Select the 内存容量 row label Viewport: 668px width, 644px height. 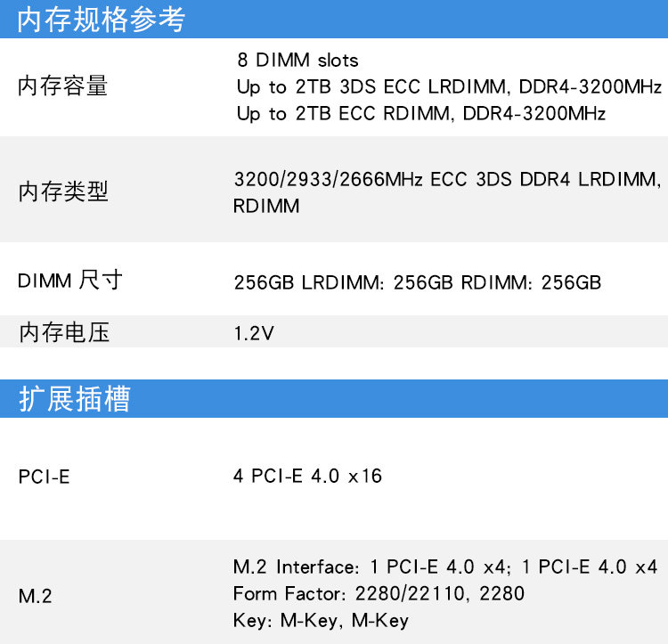click(63, 87)
